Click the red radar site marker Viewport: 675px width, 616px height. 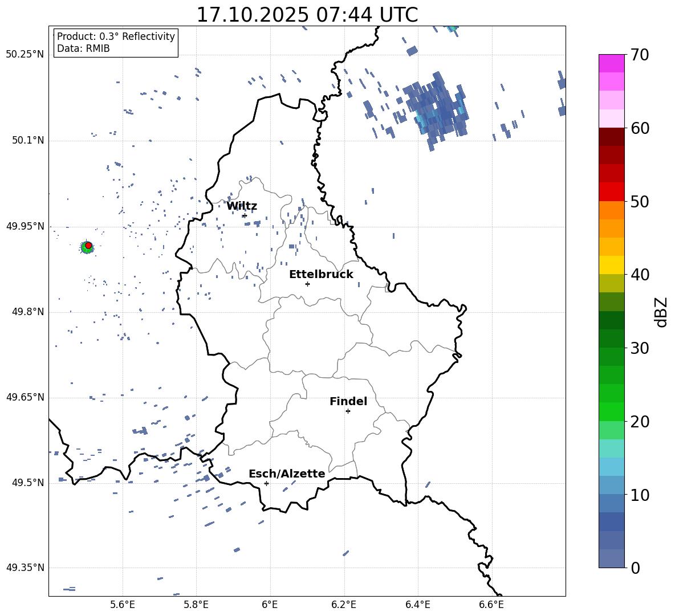[88, 245]
